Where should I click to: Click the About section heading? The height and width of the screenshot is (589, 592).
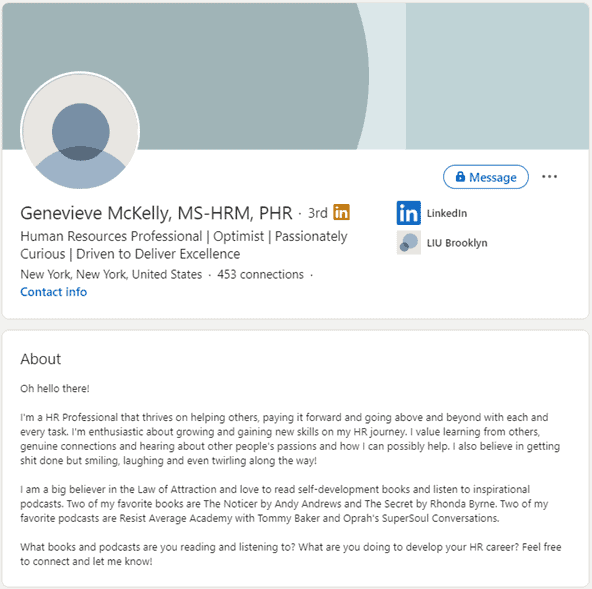click(x=41, y=359)
